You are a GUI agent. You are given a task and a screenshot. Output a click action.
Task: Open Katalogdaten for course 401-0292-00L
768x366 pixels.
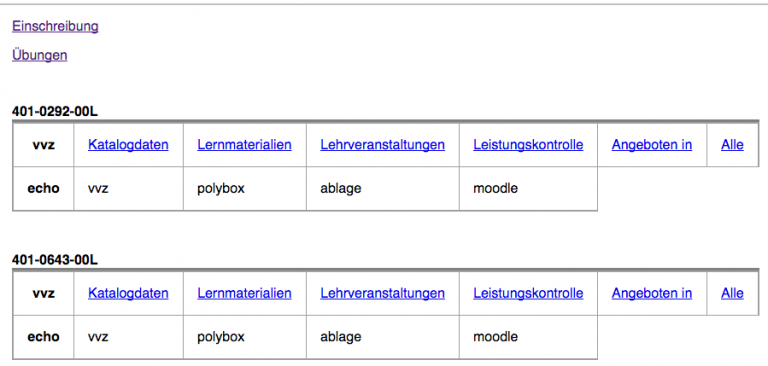pos(128,145)
